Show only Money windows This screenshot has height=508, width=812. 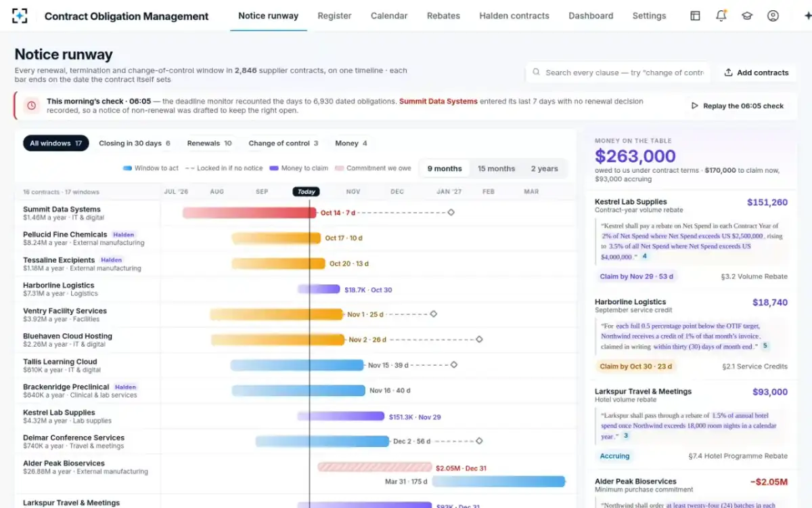pyautogui.click(x=351, y=143)
